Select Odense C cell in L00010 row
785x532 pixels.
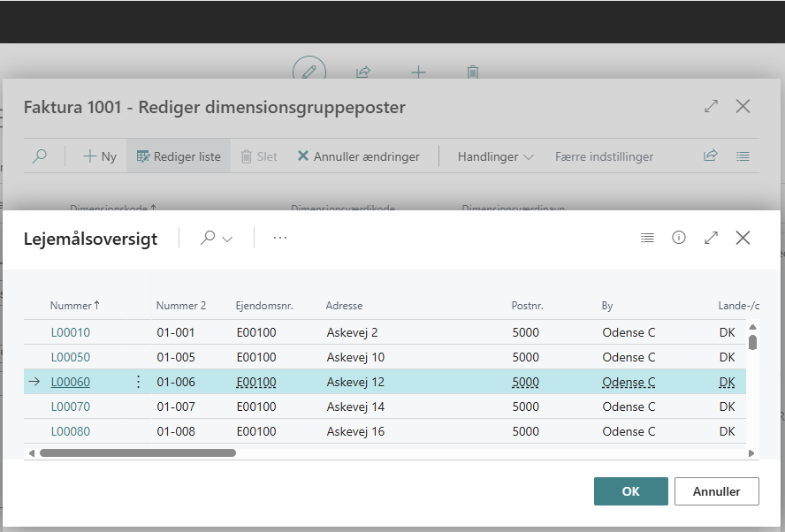coord(629,332)
